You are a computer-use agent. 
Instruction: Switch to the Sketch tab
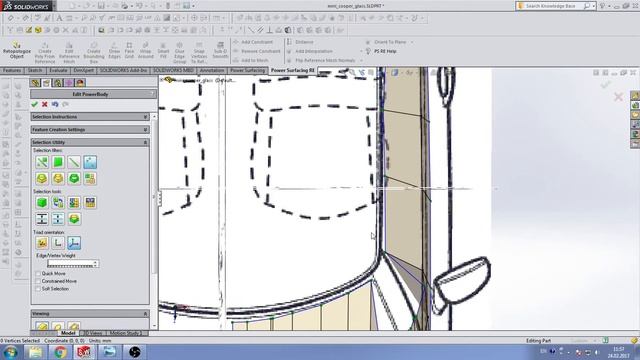click(x=35, y=71)
